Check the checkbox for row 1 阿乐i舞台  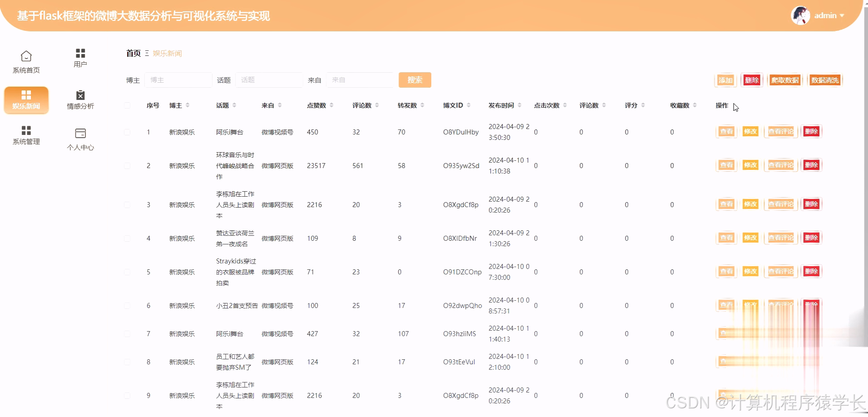click(x=127, y=132)
